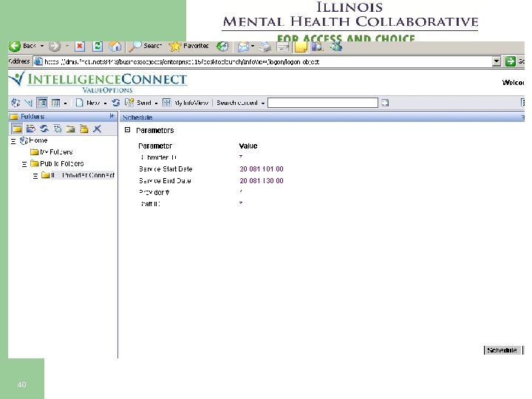Image resolution: width=532 pixels, height=399 pixels.
Task: Click the Value column header
Action: pos(248,146)
